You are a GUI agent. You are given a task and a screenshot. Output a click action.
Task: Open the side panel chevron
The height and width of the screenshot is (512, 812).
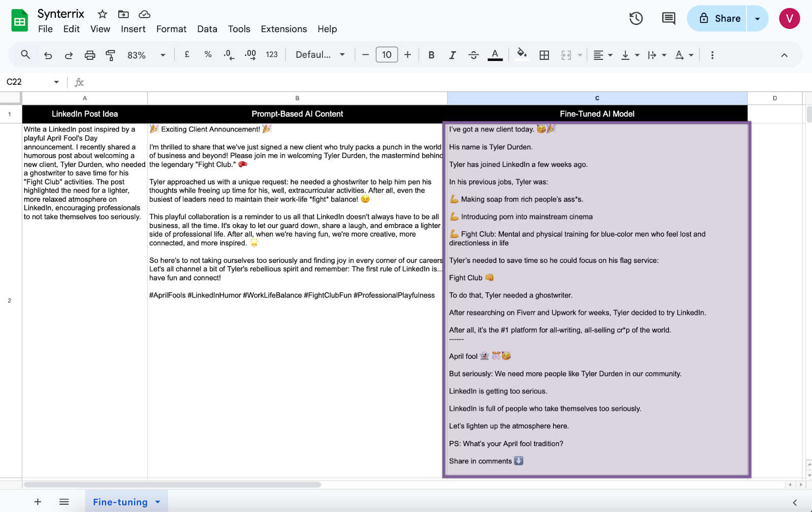point(795,502)
